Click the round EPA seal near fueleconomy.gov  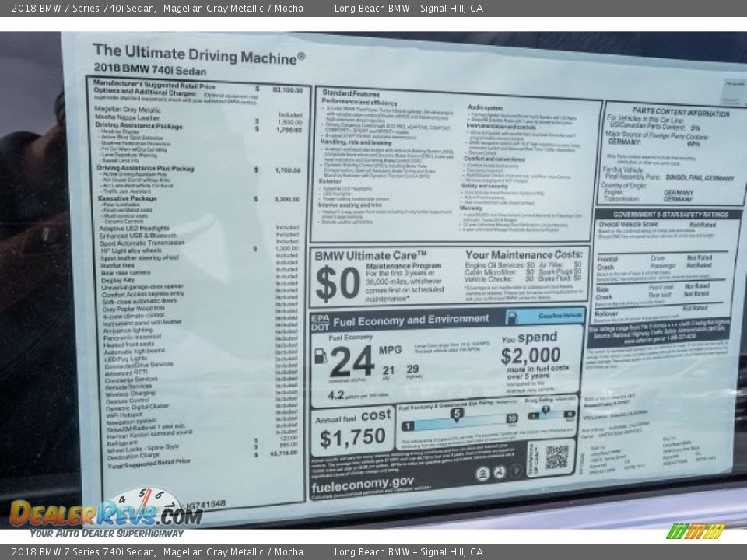482,474
